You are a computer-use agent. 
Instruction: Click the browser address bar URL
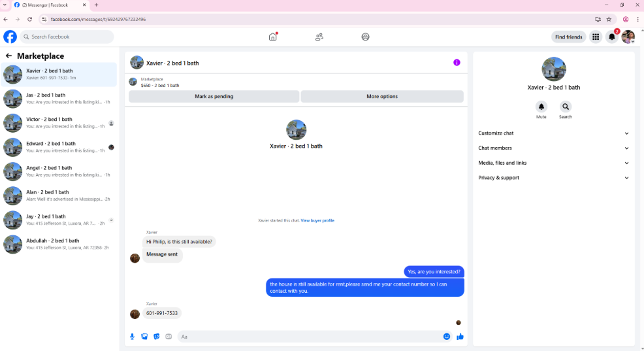pyautogui.click(x=98, y=20)
